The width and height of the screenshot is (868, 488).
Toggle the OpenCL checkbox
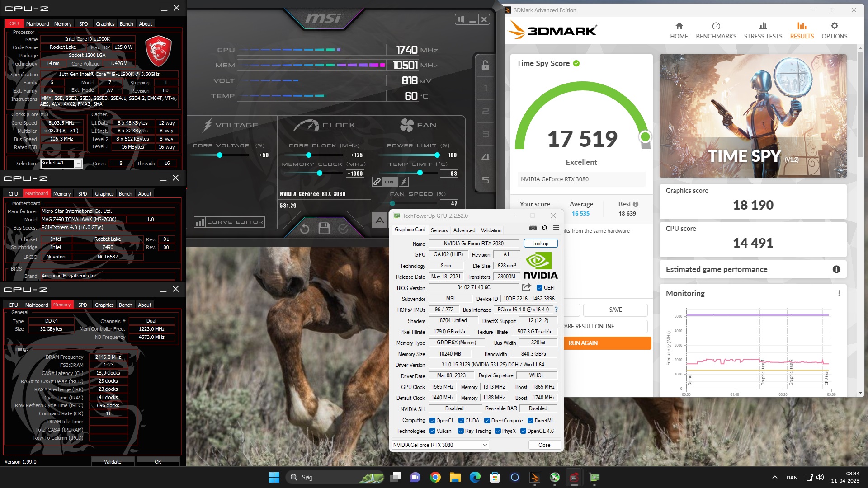(x=432, y=421)
